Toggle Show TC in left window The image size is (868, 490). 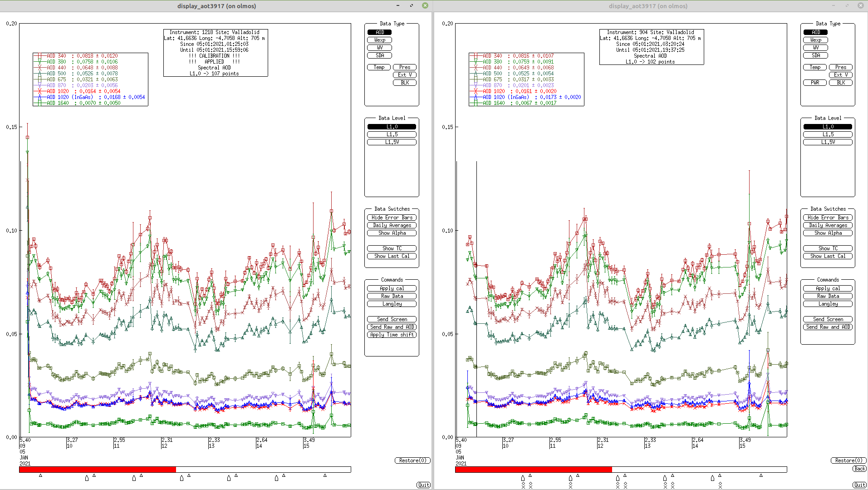coord(392,248)
